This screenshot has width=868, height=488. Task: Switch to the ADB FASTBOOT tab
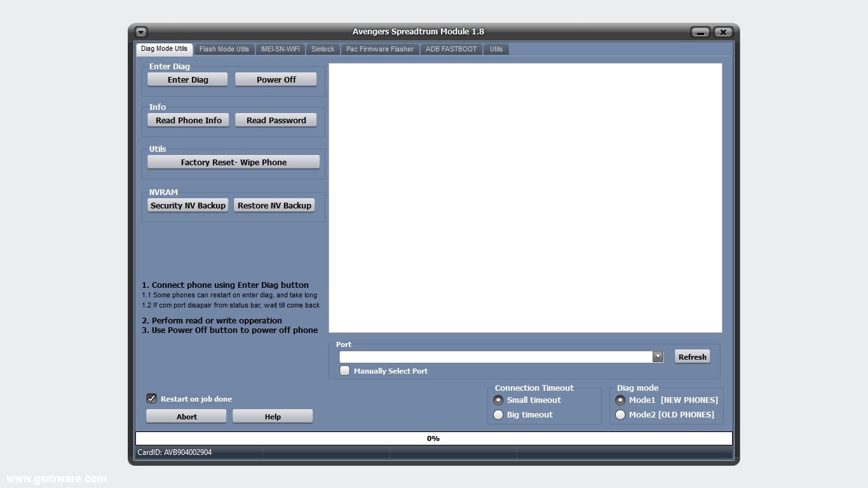(x=451, y=49)
